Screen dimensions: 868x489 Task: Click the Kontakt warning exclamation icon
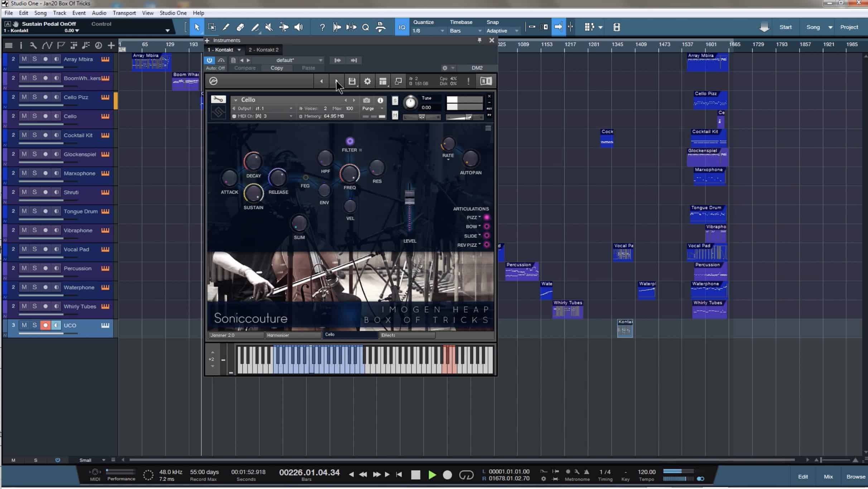click(468, 81)
